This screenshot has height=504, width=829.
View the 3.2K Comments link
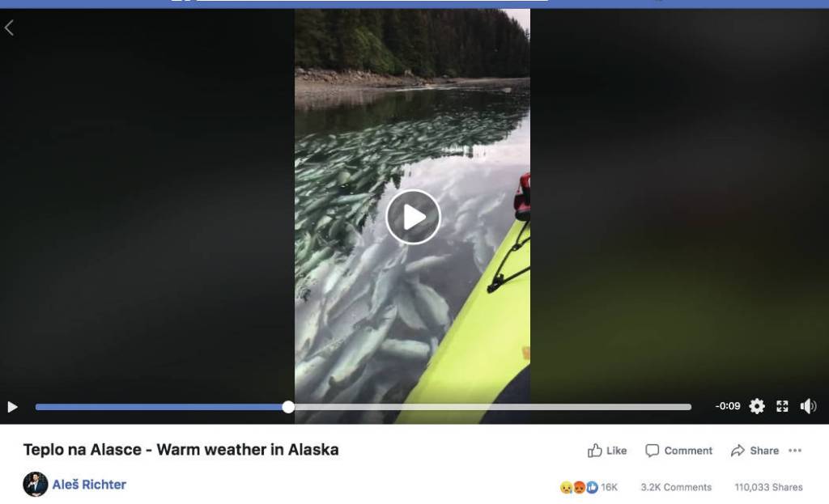(x=676, y=487)
